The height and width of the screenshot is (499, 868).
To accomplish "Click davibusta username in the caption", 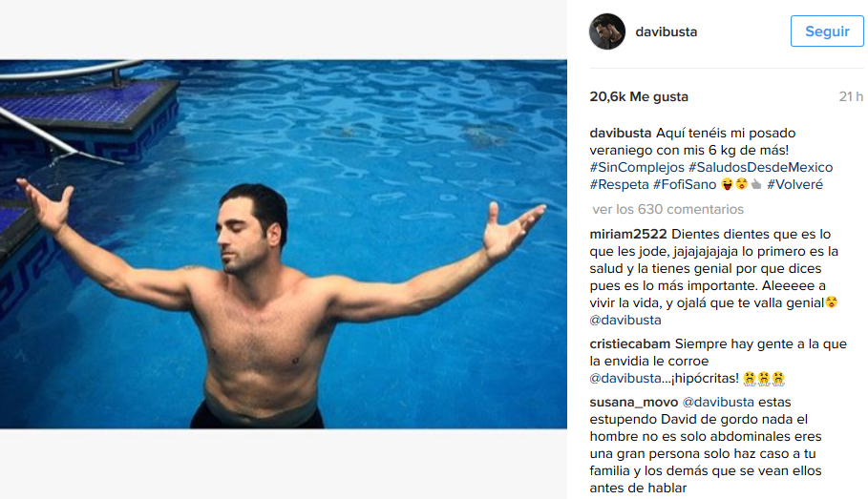I will point(621,134).
